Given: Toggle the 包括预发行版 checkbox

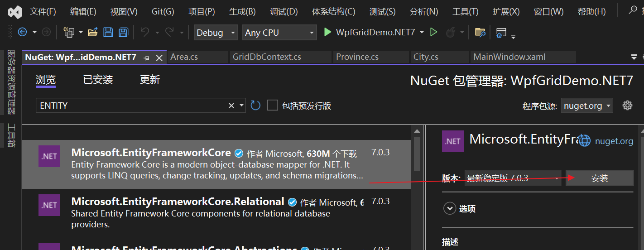Looking at the screenshot, I should point(272,106).
